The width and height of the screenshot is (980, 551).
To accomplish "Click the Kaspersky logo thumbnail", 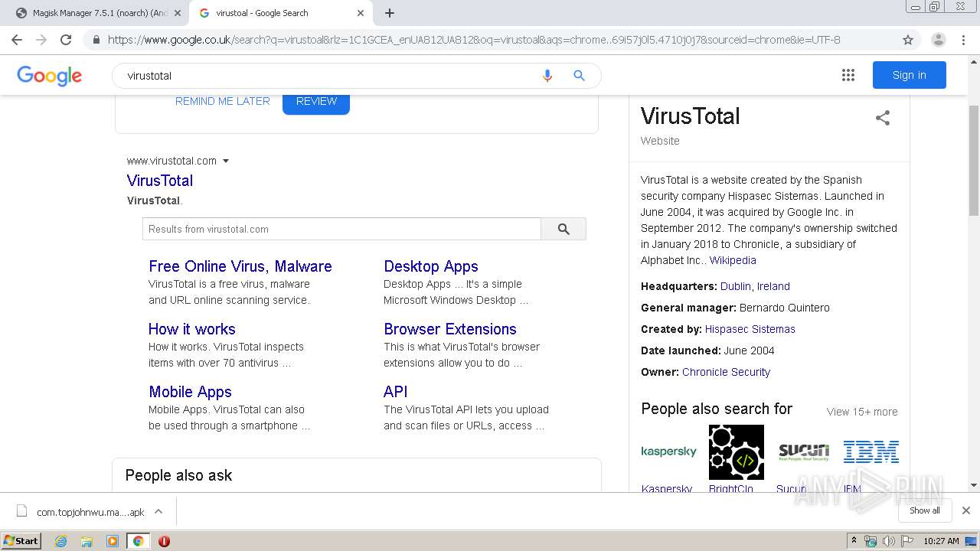I will 668,452.
